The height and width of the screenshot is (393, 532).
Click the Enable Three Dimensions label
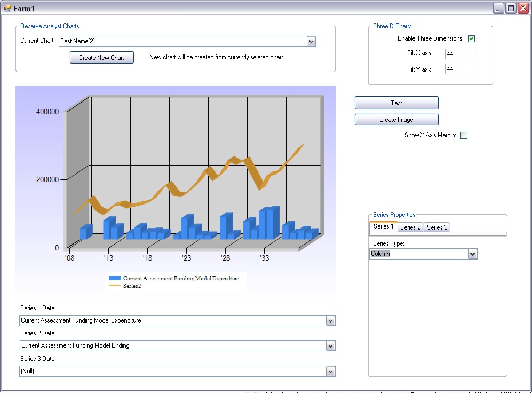tap(430, 38)
